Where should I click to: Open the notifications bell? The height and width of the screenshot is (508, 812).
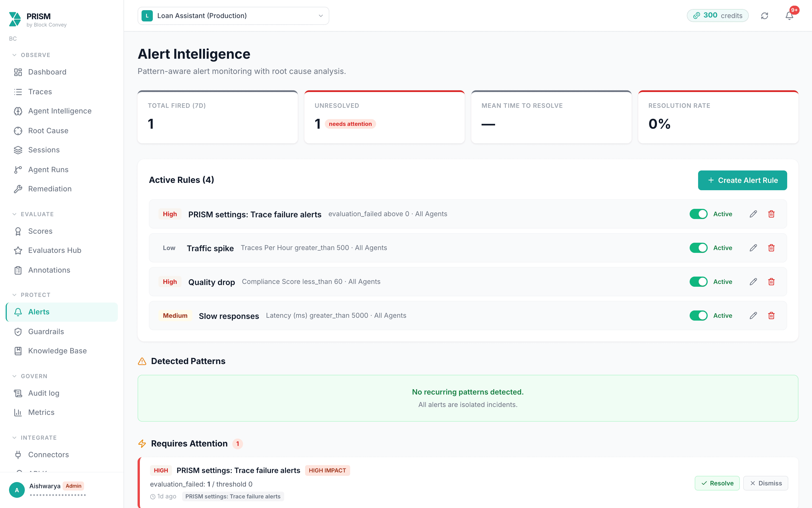[x=789, y=16]
